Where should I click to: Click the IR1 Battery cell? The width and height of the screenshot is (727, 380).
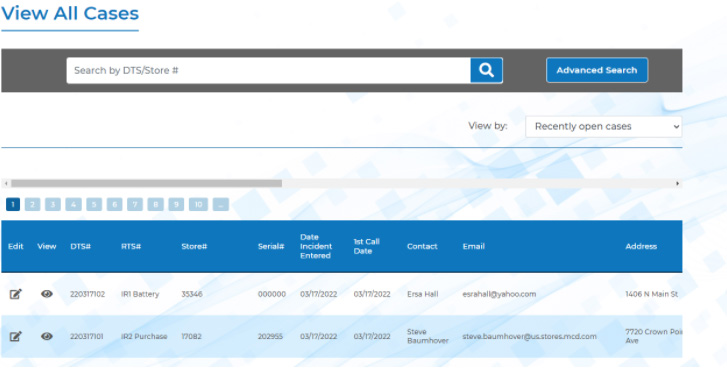point(140,294)
